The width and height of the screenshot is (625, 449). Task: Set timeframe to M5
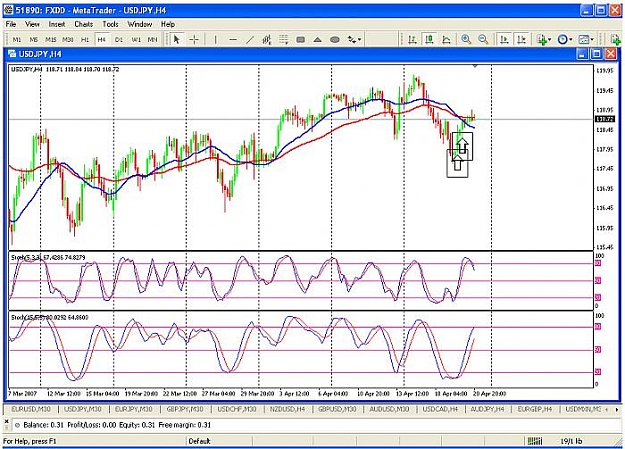point(33,40)
